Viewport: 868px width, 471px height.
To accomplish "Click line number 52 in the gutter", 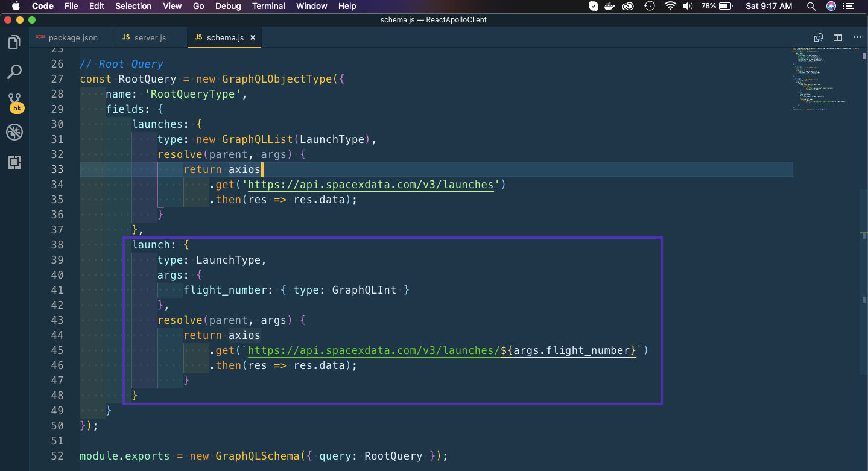I will tap(57, 456).
